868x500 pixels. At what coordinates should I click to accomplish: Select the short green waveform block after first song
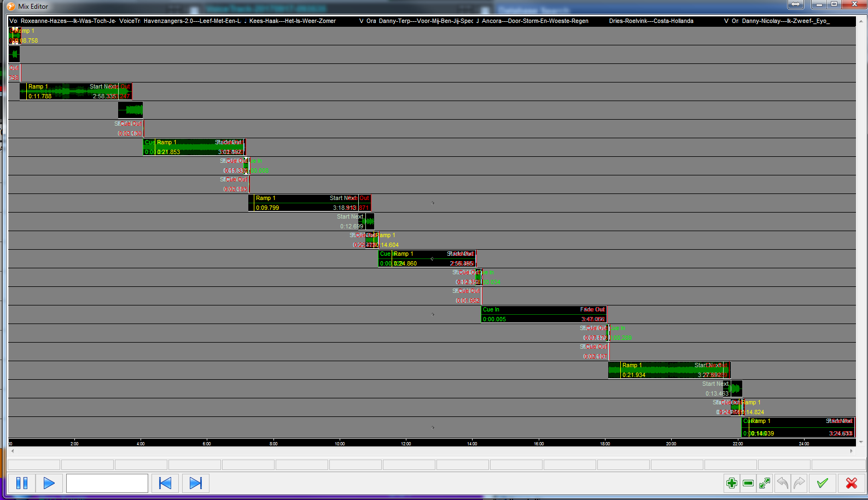tap(131, 110)
